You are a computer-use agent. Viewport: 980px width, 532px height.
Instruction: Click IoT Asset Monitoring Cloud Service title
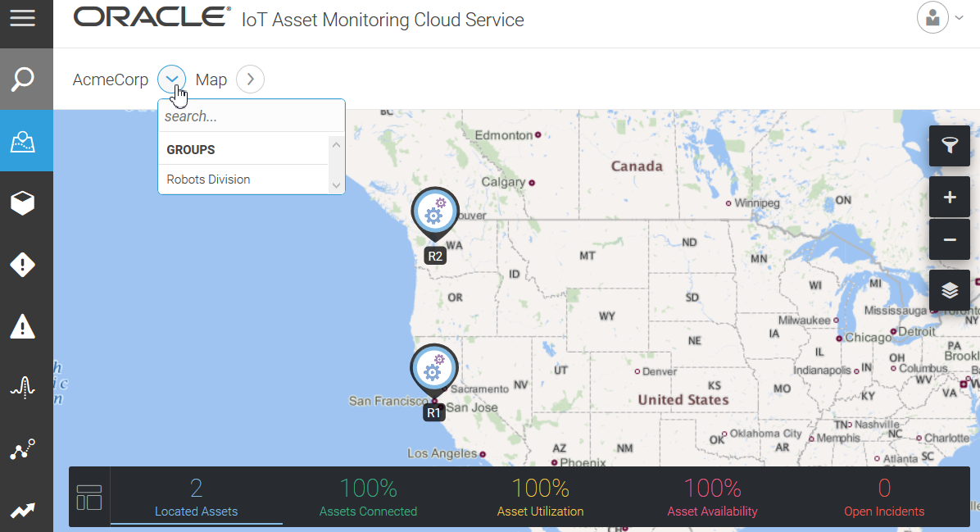point(383,20)
